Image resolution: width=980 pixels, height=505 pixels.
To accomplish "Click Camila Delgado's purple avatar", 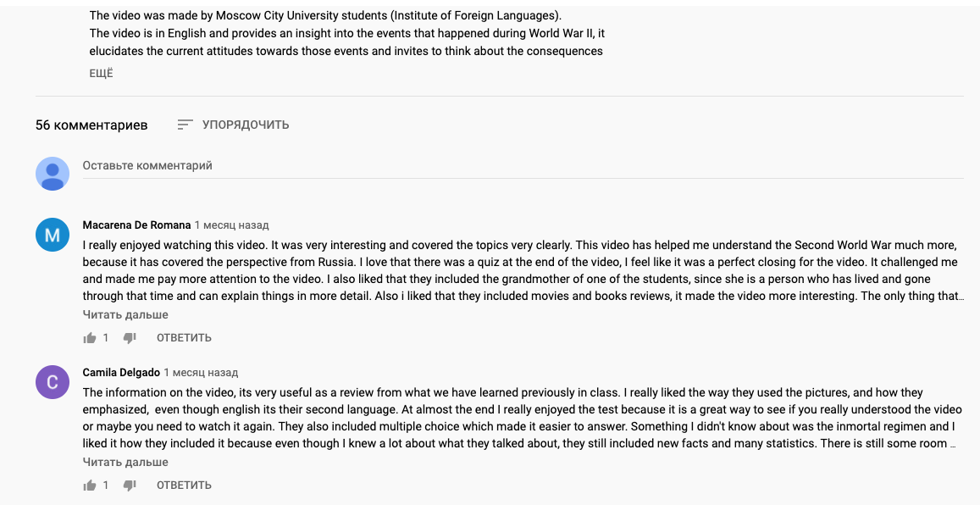I will click(x=53, y=382).
